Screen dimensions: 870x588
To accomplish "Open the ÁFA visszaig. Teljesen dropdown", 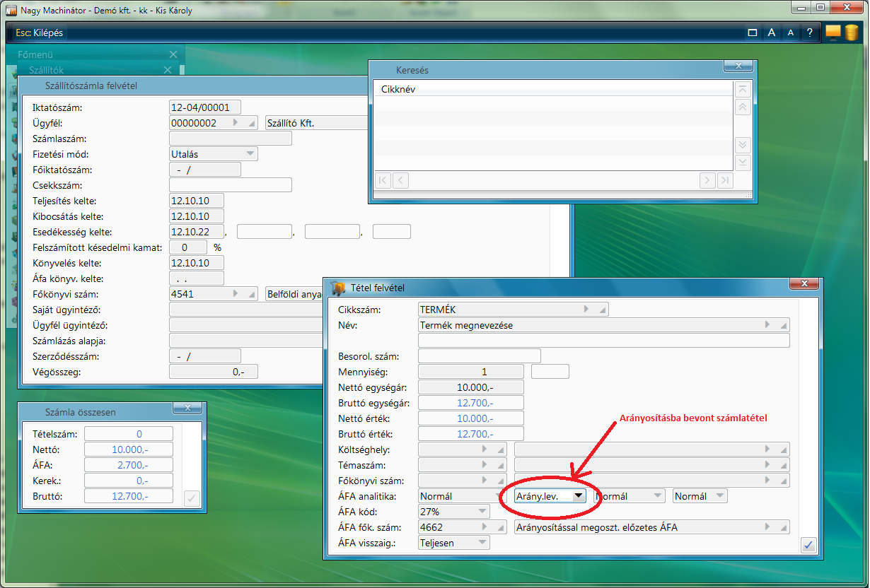I will (482, 543).
